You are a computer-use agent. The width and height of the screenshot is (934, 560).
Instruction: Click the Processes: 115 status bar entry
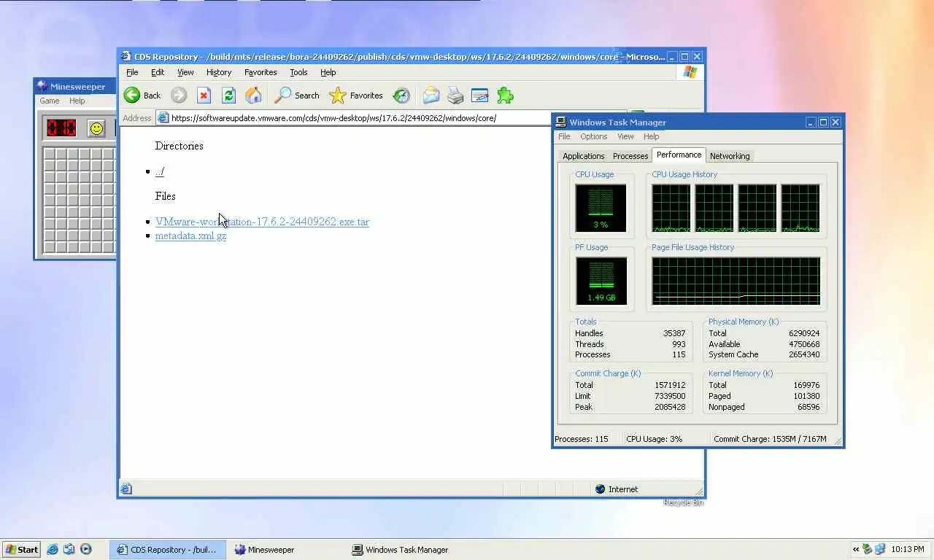pos(582,439)
